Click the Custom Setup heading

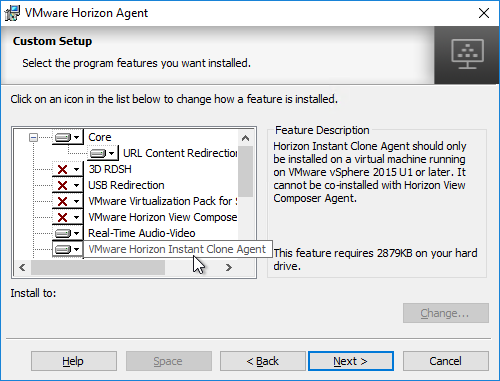52,41
